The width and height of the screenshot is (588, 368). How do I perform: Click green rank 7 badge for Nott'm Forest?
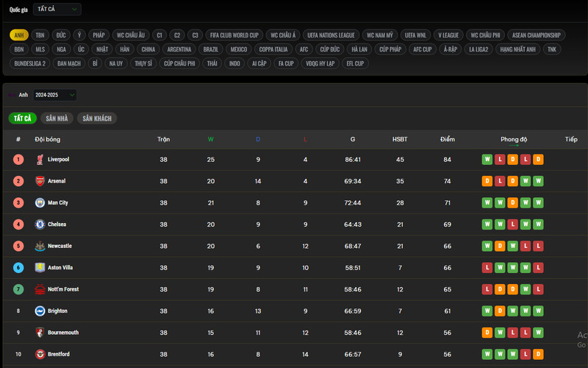coord(18,289)
